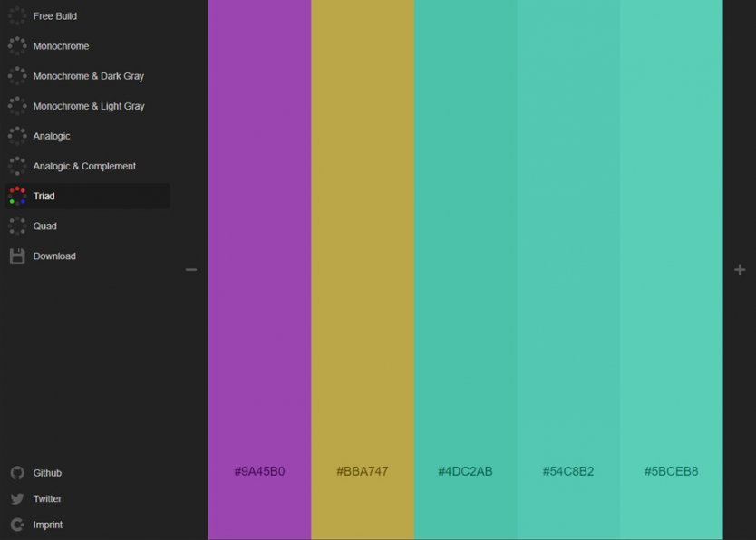Select the Analogic mode icon
The width and height of the screenshot is (756, 540).
[16, 136]
